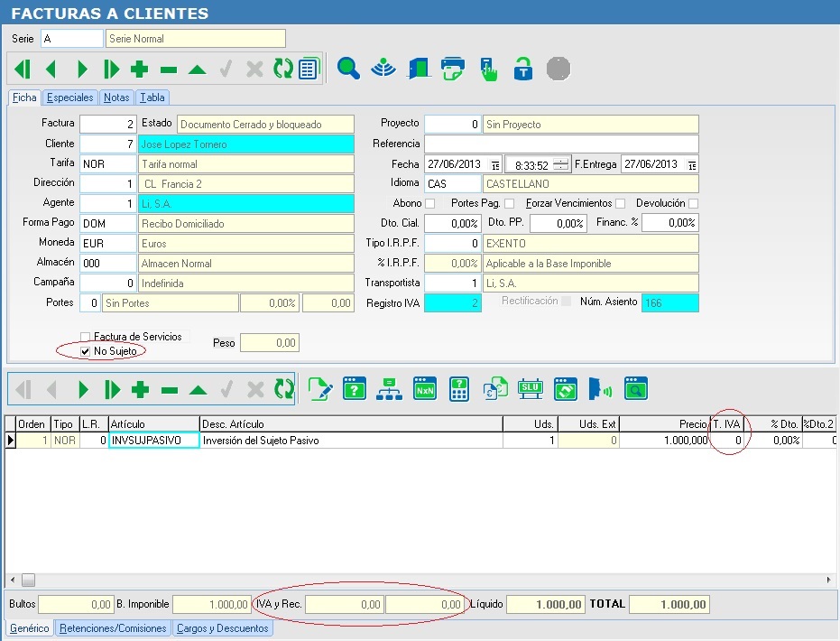Toggle the Abono checkbox
Screen dimensions: 840x641
(429, 204)
